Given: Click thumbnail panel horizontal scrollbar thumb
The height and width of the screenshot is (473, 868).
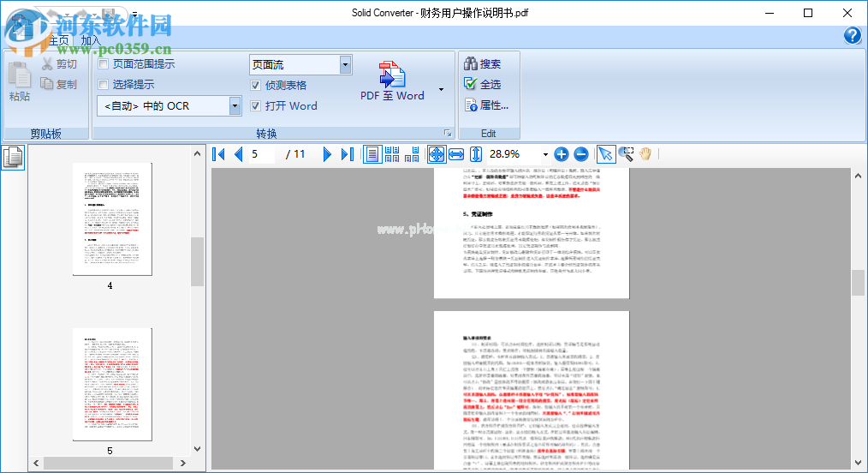Looking at the screenshot, I should coord(109,463).
